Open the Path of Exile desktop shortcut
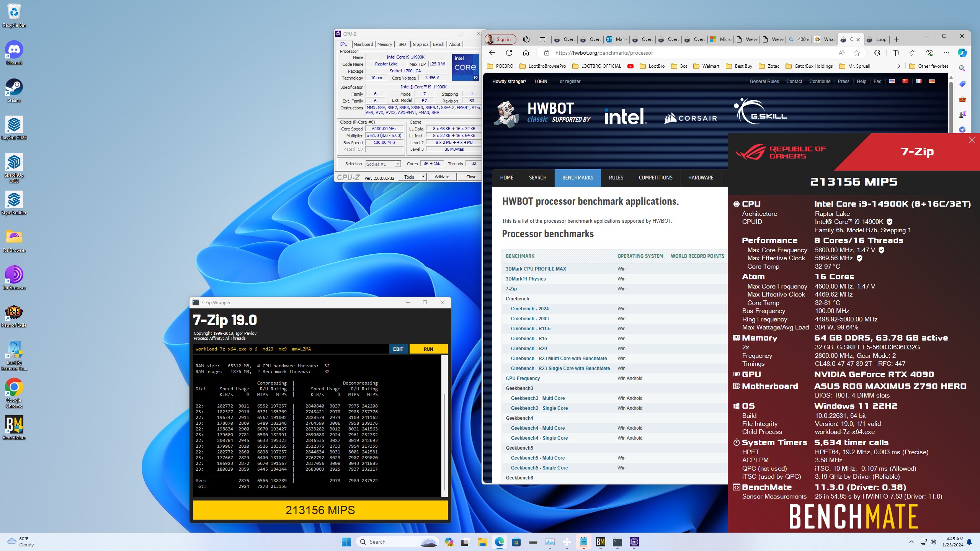 14,315
